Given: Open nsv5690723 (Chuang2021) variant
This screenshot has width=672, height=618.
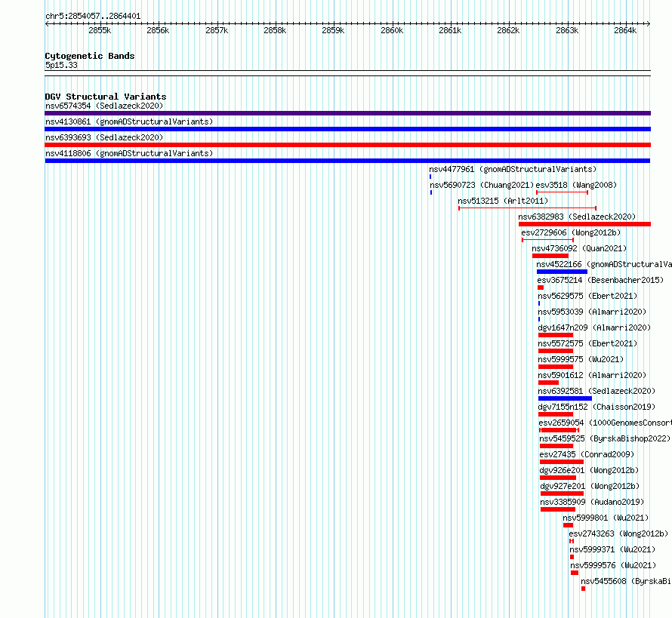Looking at the screenshot, I should pos(482,185).
